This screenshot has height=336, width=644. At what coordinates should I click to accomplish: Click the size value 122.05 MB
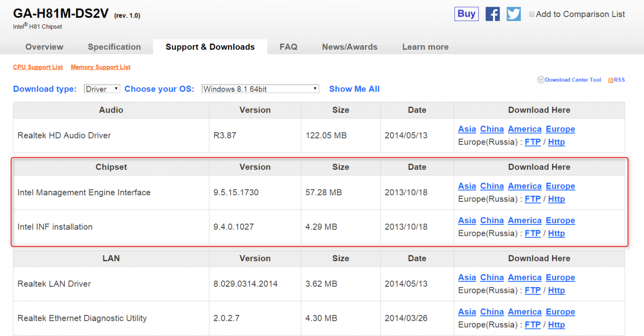326,135
